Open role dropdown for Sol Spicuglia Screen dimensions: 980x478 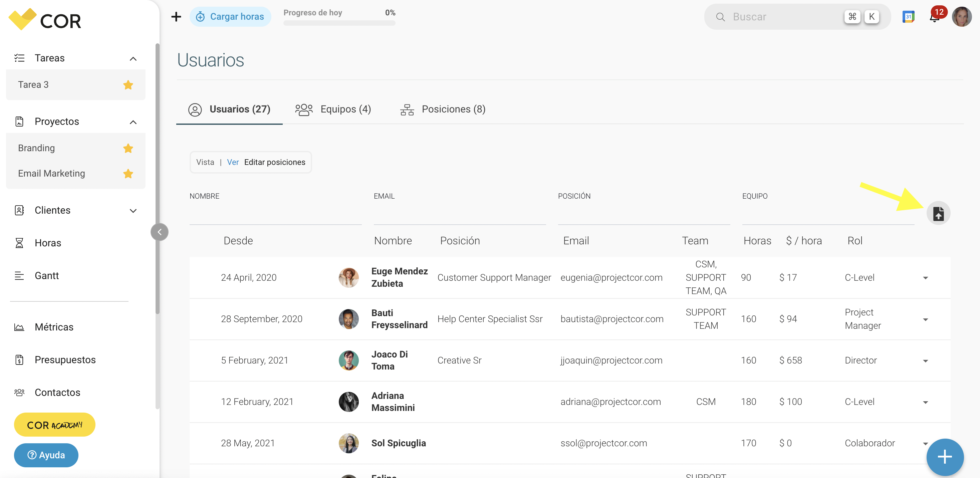click(x=925, y=443)
